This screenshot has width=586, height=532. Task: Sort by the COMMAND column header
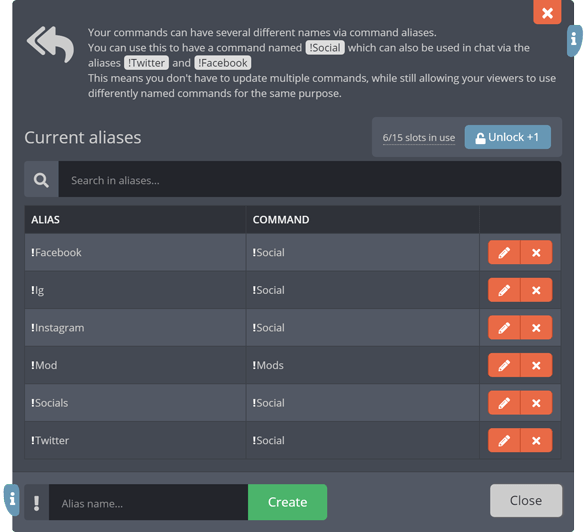pos(363,220)
